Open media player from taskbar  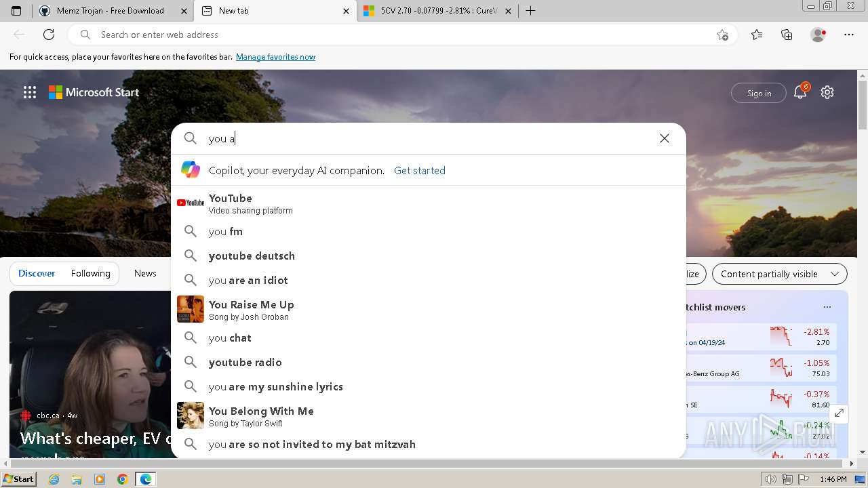[x=100, y=479]
